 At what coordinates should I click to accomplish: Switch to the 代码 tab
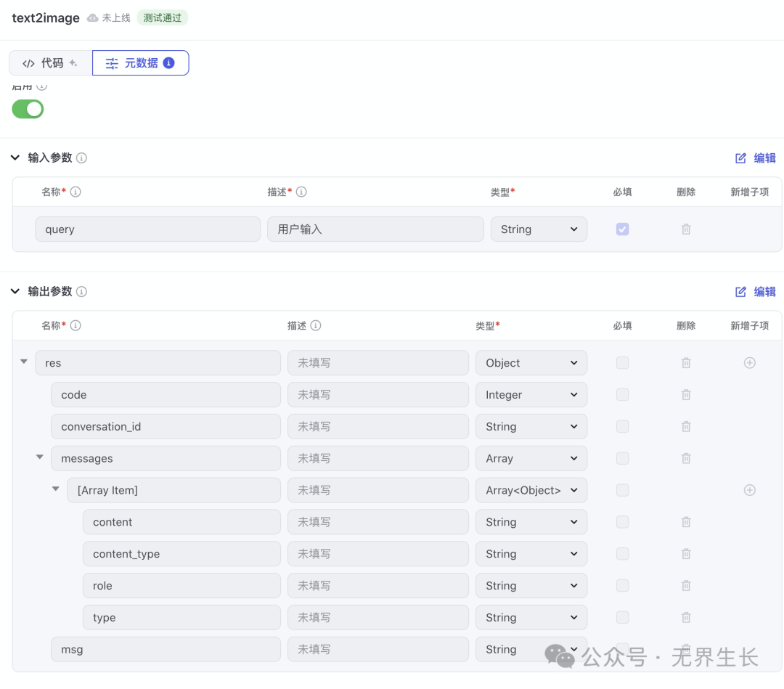point(50,63)
